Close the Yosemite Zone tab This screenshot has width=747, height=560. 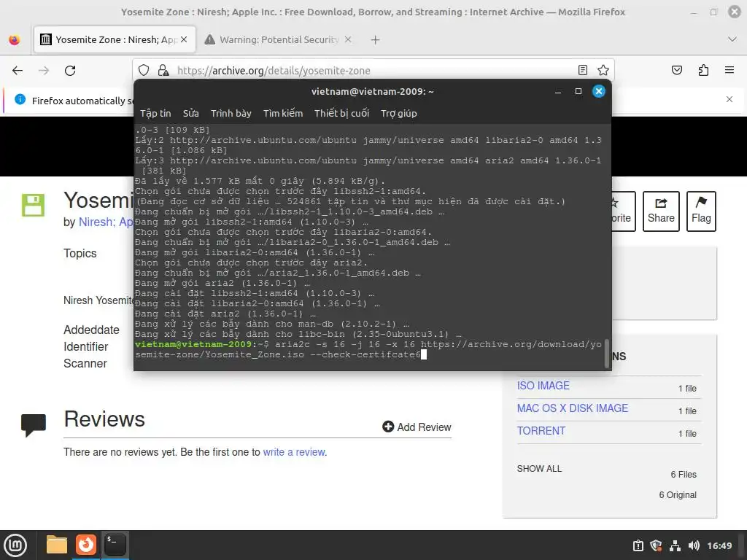184,39
